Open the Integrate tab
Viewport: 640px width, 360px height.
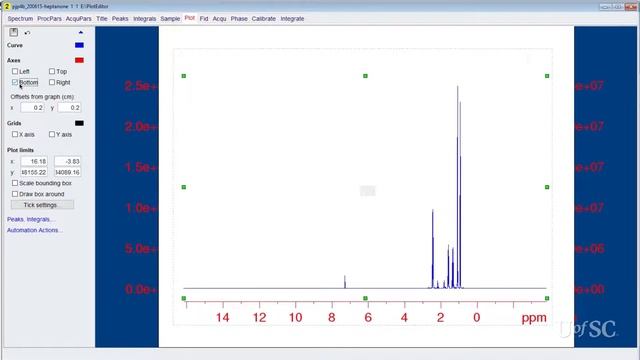point(292,19)
